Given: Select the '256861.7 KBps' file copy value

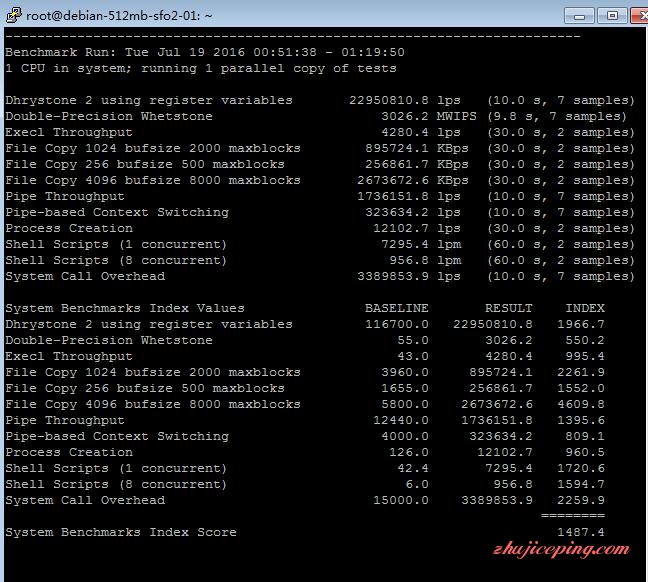Looking at the screenshot, I should tap(417, 165).
